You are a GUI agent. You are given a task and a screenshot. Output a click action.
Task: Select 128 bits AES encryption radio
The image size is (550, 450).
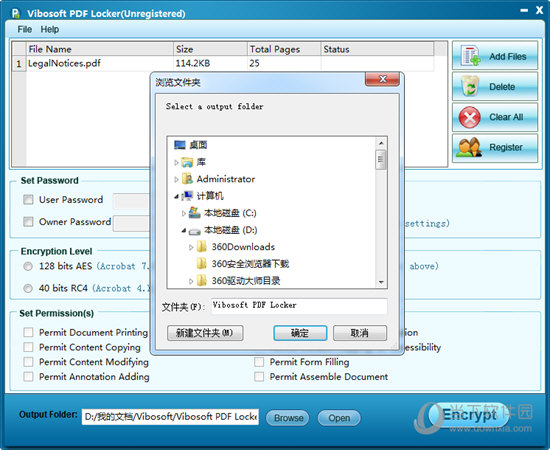tap(28, 266)
